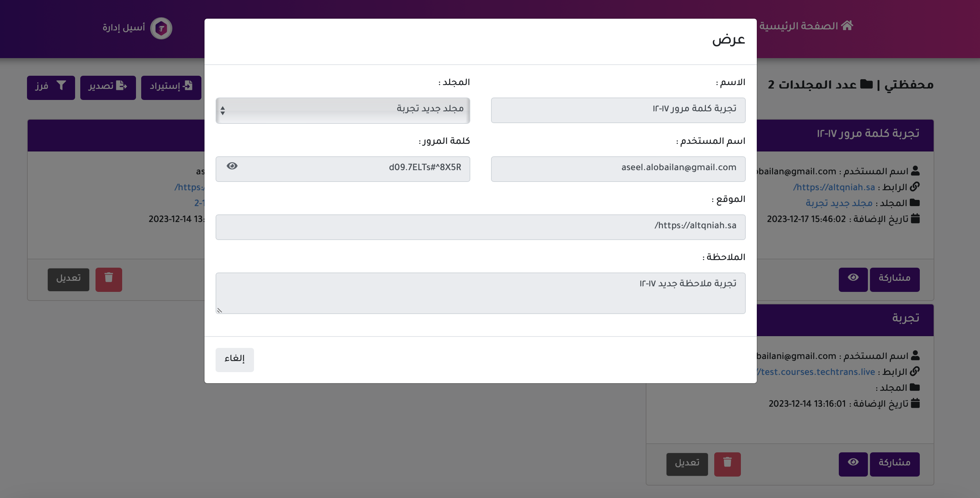This screenshot has height=498, width=980.
Task: Open the folder select dropdown
Action: click(x=342, y=110)
